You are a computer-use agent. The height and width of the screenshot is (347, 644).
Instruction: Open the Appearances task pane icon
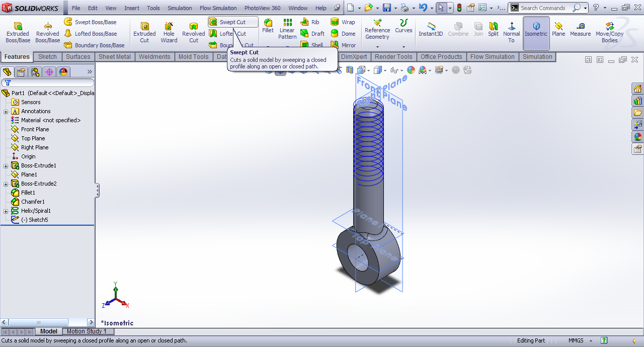[x=638, y=137]
